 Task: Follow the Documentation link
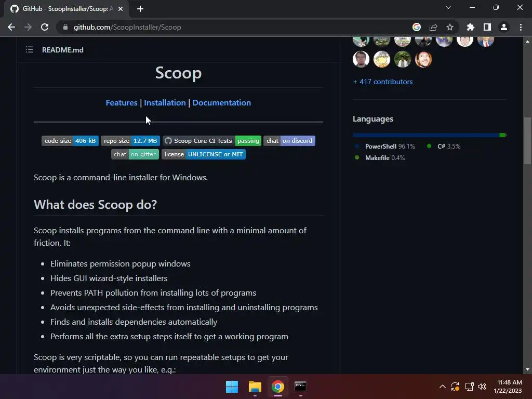(221, 103)
